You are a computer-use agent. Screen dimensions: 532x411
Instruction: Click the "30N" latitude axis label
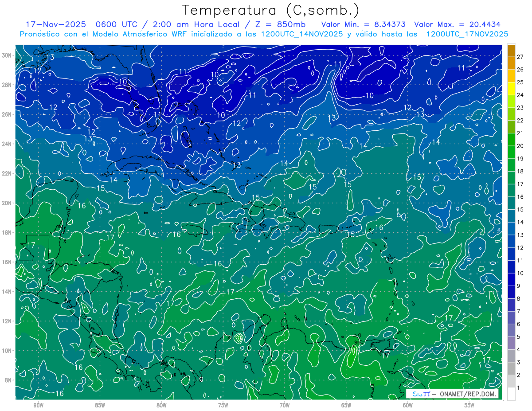(8, 55)
